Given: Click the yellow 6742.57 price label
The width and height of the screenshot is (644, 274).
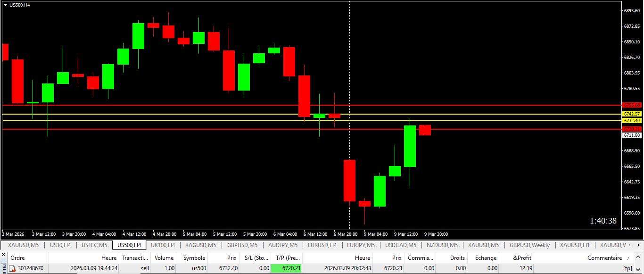Looking at the screenshot, I should [632, 114].
